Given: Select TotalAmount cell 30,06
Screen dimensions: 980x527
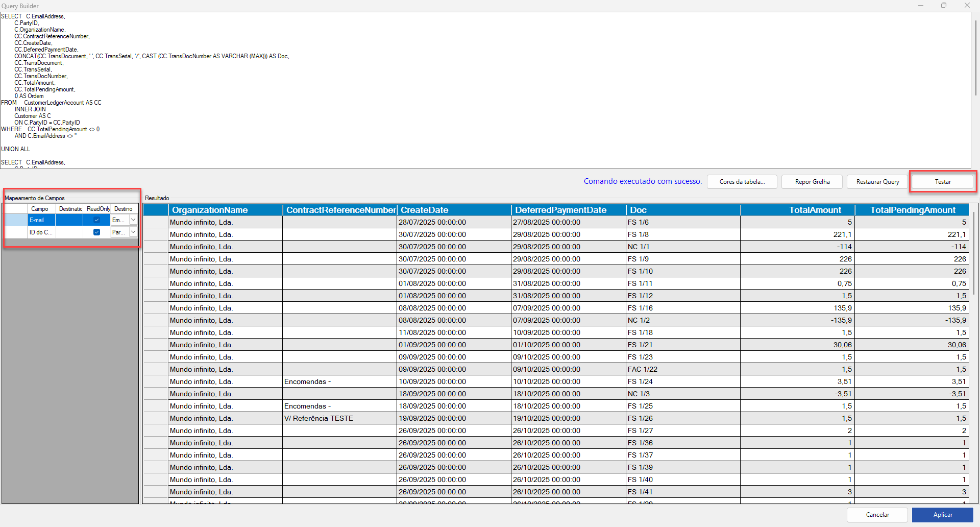Looking at the screenshot, I should 797,345.
